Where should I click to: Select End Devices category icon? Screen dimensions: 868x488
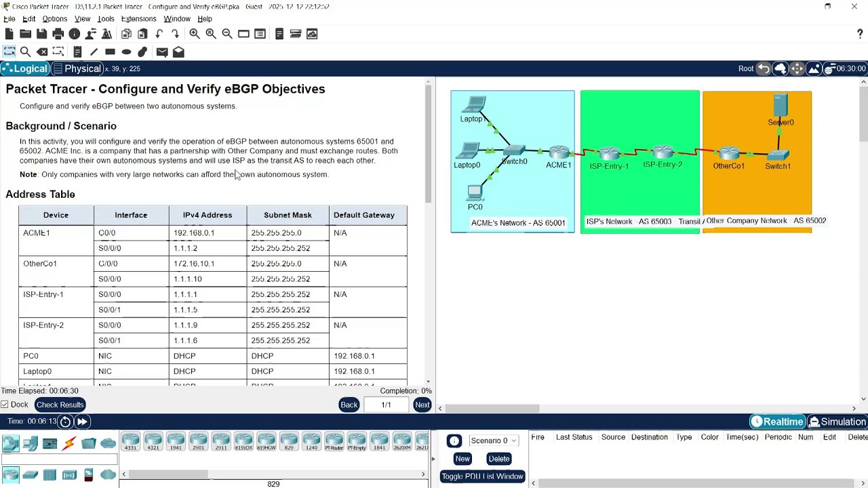pyautogui.click(x=30, y=443)
